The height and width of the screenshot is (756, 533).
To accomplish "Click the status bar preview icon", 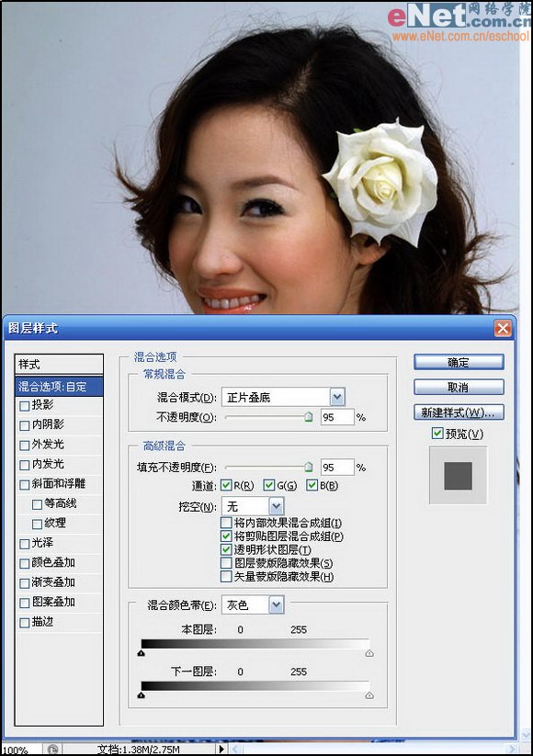I will point(52,750).
